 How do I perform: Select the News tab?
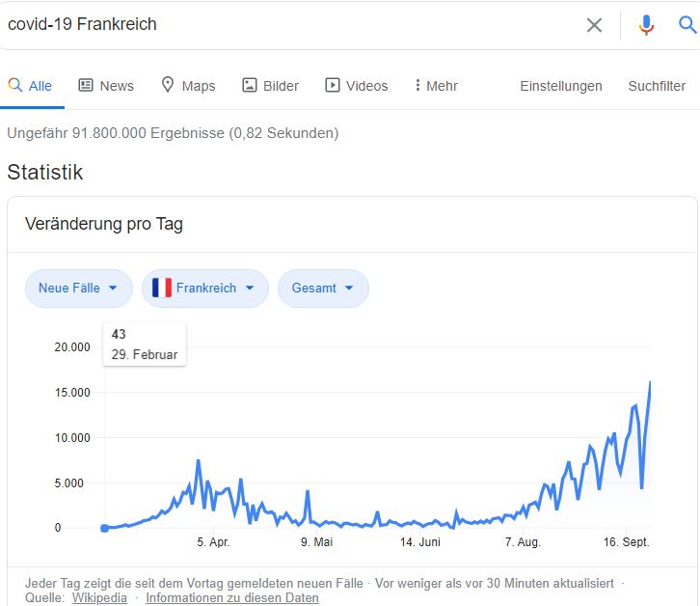(106, 85)
